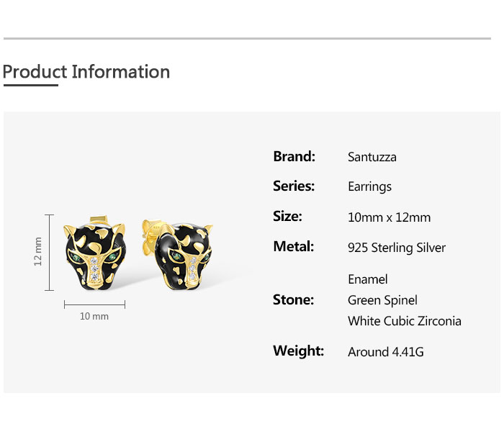Image resolution: width=504 pixels, height=429 pixels.
Task: Select the Earrings series value
Action: coord(369,186)
